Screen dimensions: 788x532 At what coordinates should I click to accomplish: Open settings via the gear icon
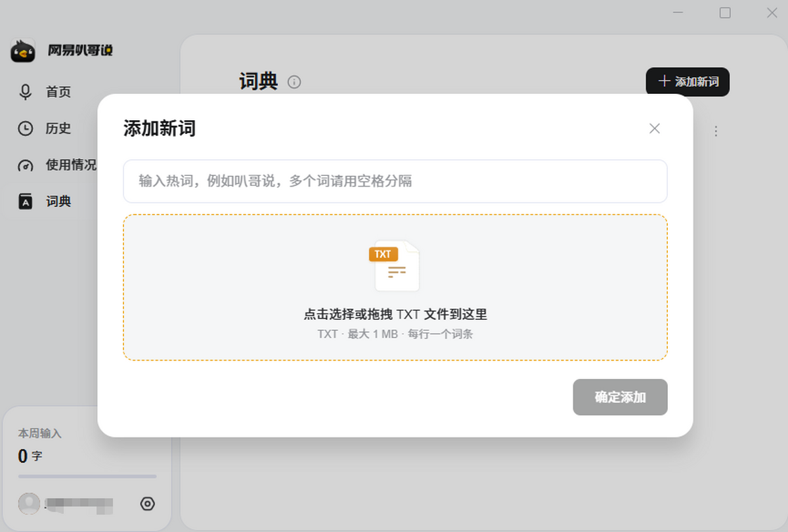pos(148,504)
